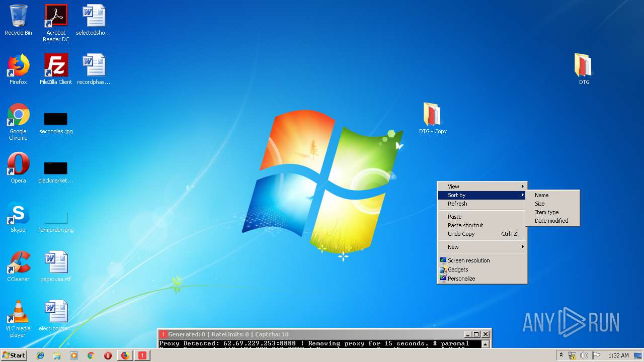The image size is (644, 362).
Task: Click Refresh in the context menu
Action: (482, 204)
